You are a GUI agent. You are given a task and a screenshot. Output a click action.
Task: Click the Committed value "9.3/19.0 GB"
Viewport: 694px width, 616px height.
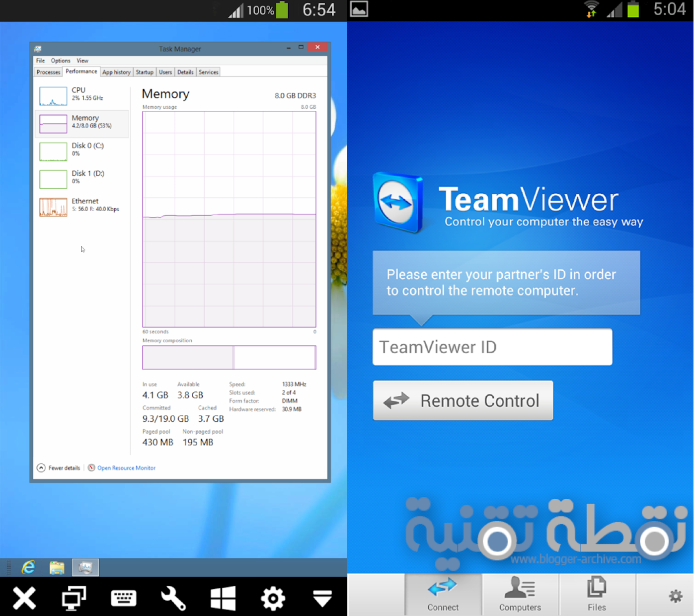165,419
